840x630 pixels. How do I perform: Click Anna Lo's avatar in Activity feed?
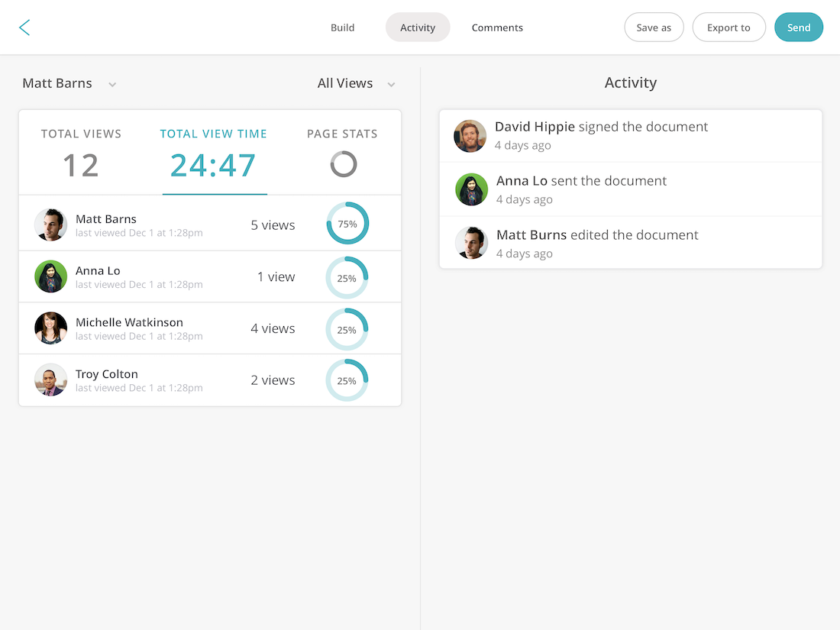[x=471, y=189]
